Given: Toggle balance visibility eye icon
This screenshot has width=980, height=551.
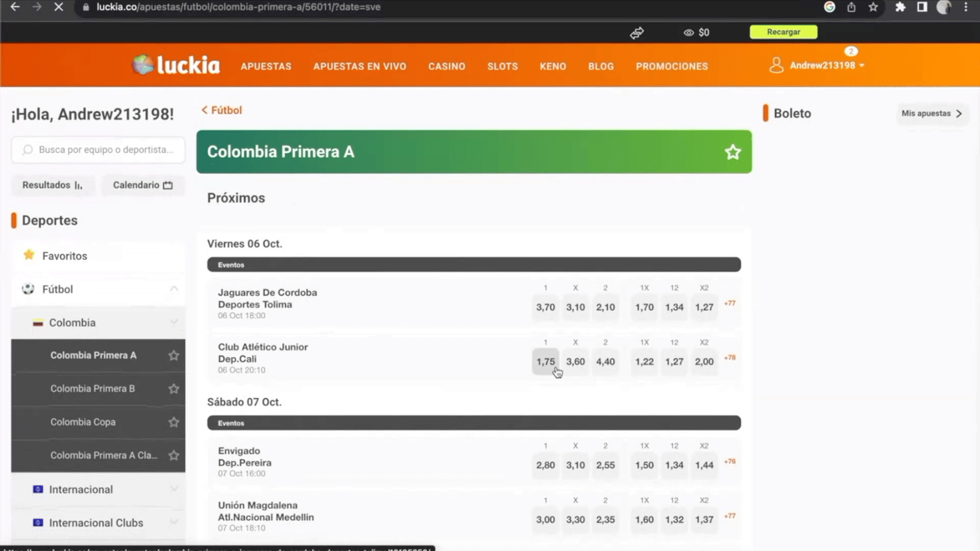Looking at the screenshot, I should point(689,33).
